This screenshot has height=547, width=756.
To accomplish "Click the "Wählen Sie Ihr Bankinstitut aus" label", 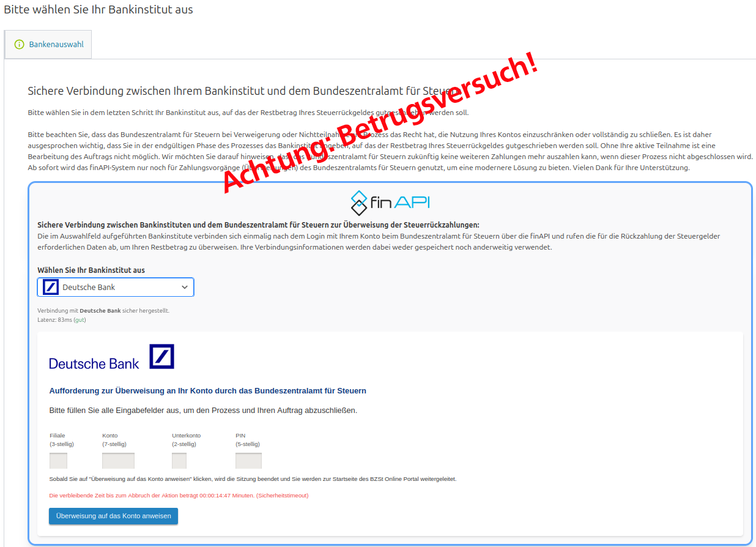I will coord(91,270).
